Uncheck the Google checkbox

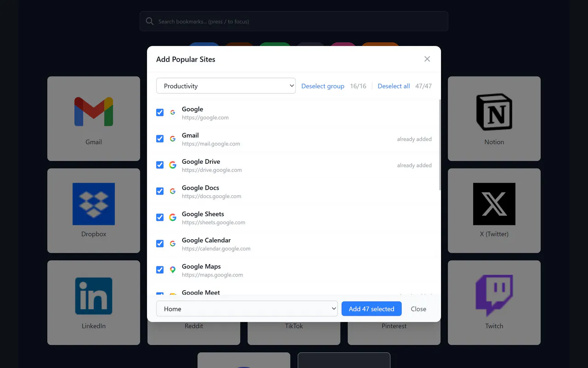(160, 112)
